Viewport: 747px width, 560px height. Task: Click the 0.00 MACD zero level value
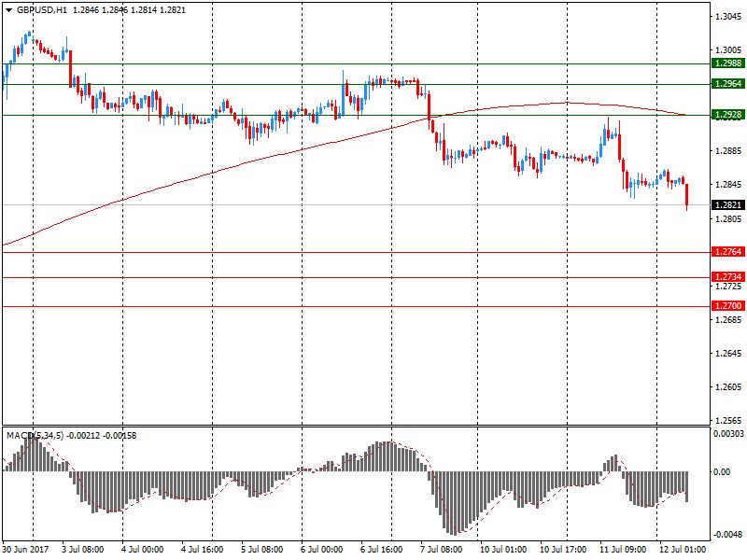[722, 472]
